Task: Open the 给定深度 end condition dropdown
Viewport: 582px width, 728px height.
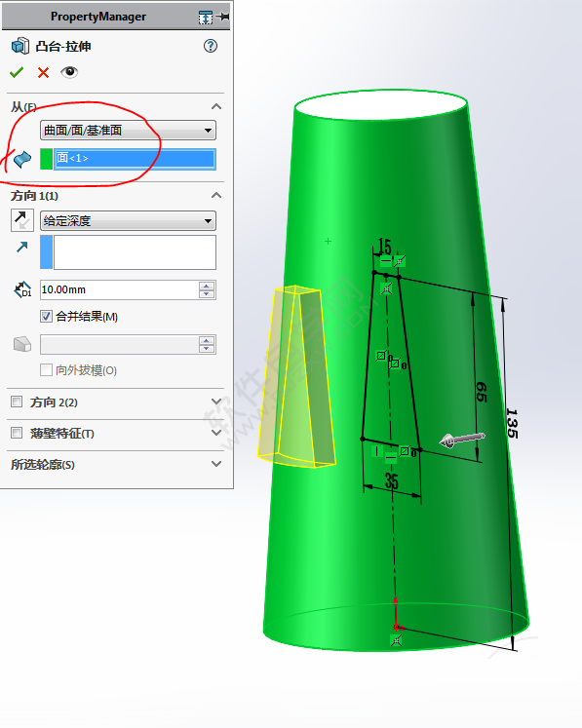Action: coord(129,220)
